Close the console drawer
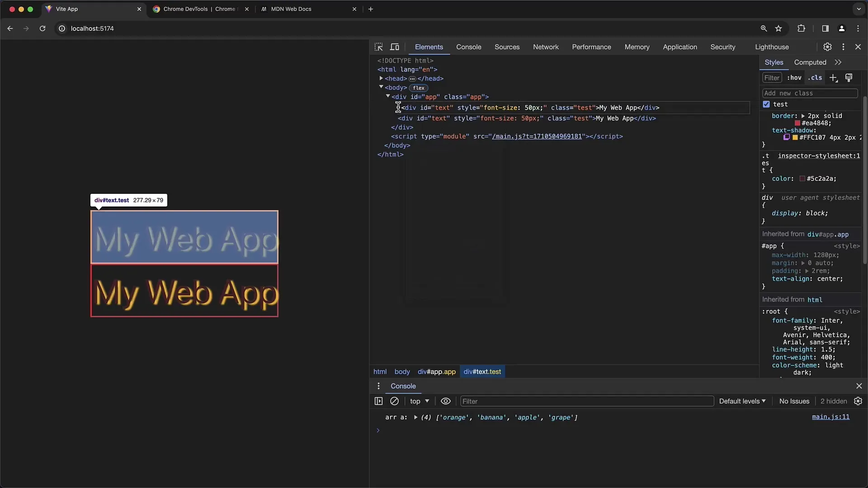The image size is (868, 488). (x=859, y=386)
